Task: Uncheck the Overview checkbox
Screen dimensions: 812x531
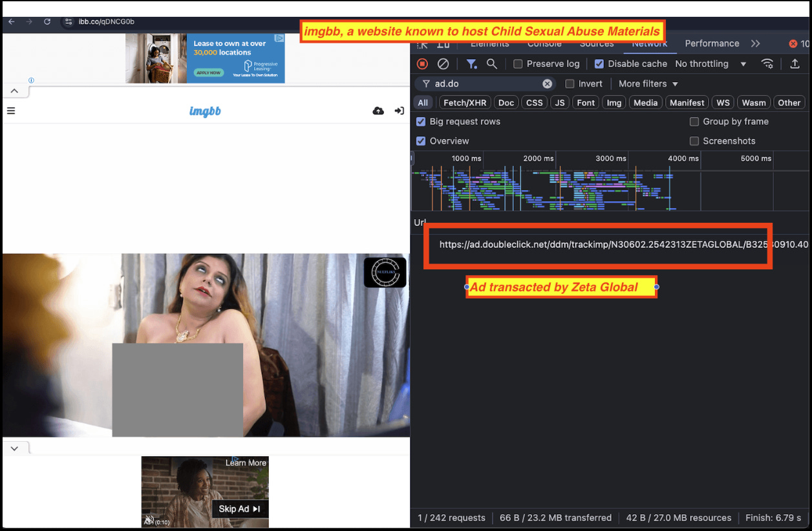Action: click(x=421, y=141)
